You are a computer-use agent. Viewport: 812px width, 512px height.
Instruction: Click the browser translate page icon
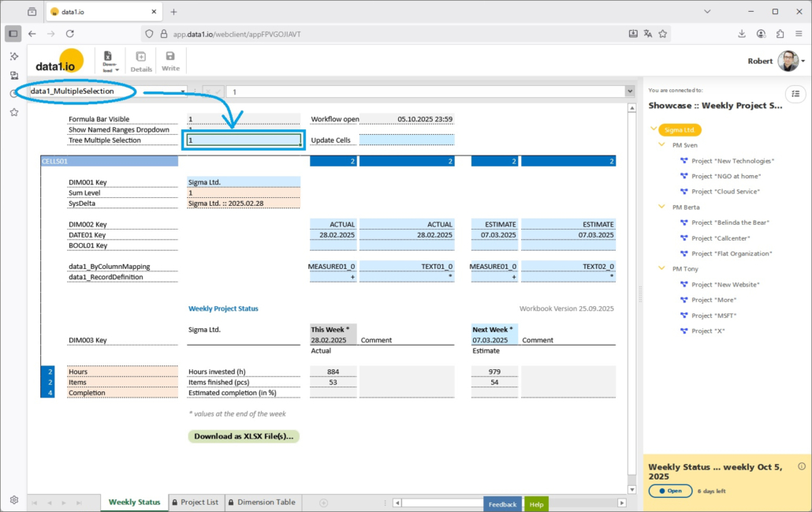648,34
